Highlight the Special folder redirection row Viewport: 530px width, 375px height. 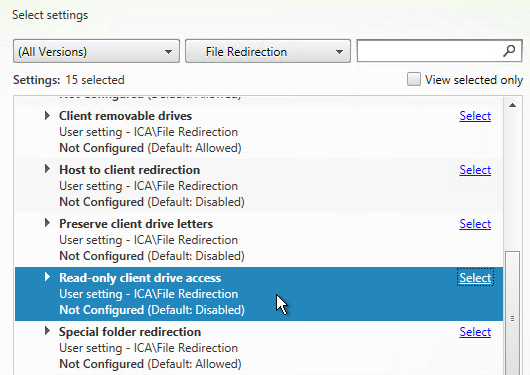(x=259, y=348)
